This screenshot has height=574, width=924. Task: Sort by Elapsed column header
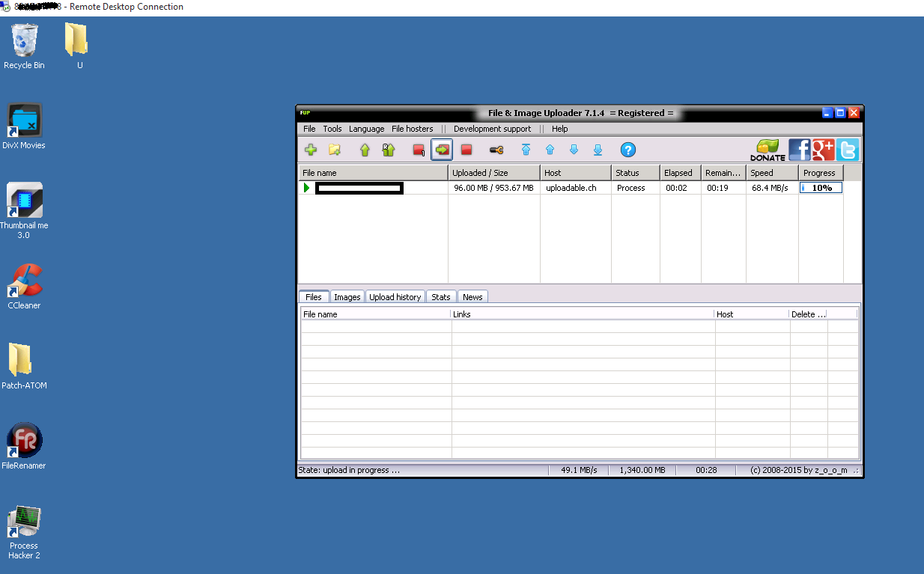(x=681, y=173)
